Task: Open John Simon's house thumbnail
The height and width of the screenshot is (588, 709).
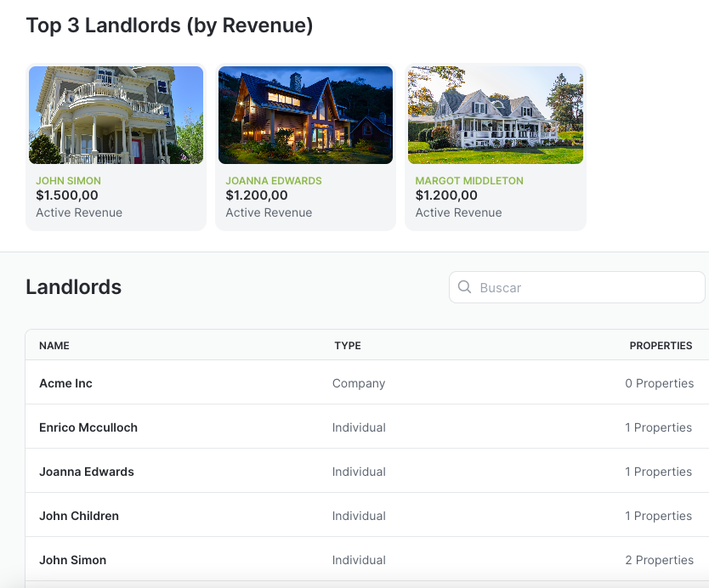Action: [116, 116]
